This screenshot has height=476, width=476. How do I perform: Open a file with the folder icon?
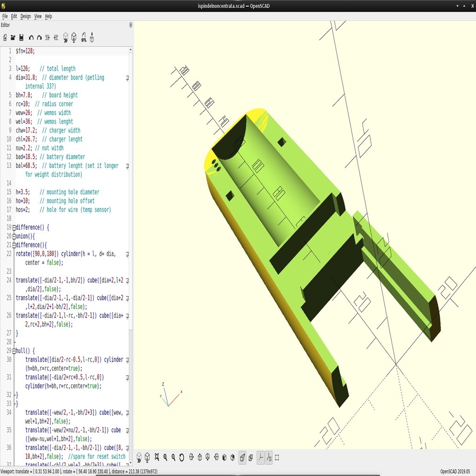click(x=13, y=38)
